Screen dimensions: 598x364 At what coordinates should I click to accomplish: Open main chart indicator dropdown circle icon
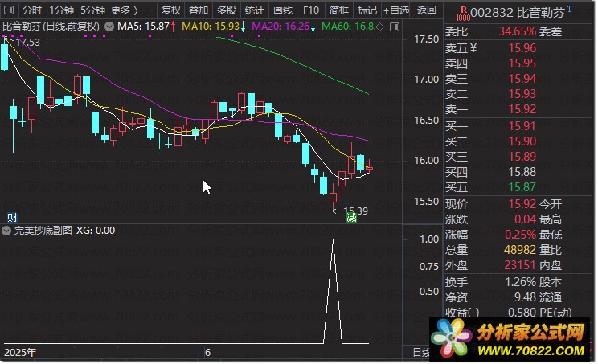click(x=109, y=27)
